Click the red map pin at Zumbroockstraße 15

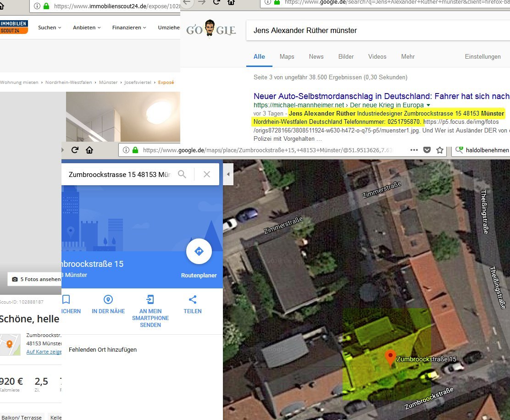click(390, 358)
